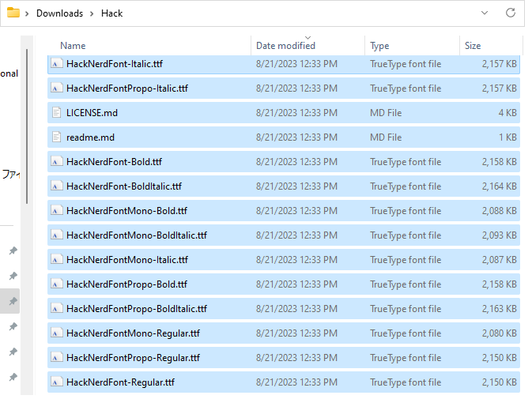The image size is (532, 399).
Task: Click the document icon of readme.md
Action: point(57,137)
